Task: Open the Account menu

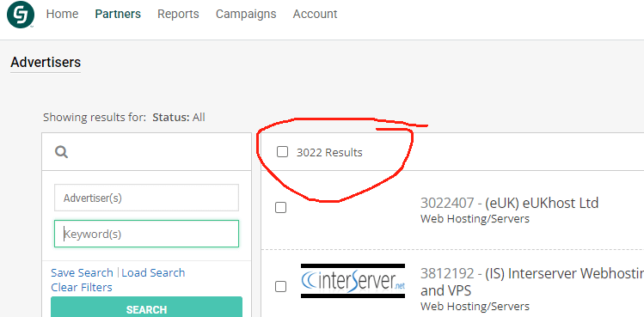Action: click(x=315, y=14)
